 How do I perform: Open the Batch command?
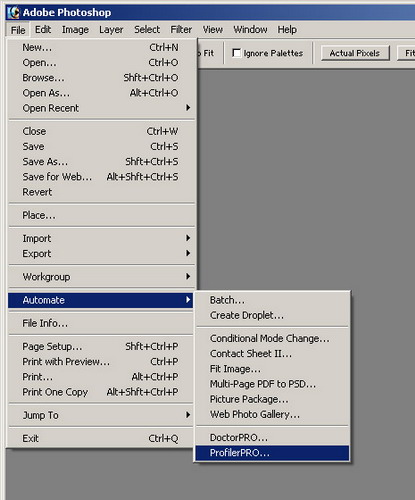tap(272, 300)
